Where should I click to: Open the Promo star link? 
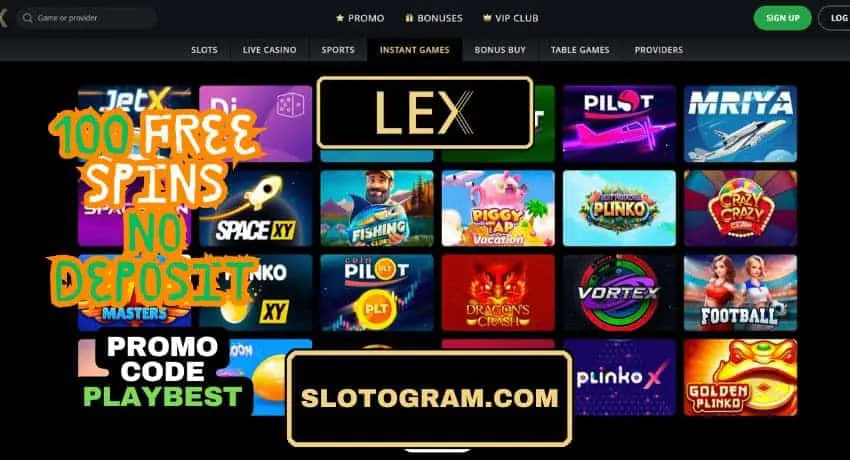(x=360, y=18)
